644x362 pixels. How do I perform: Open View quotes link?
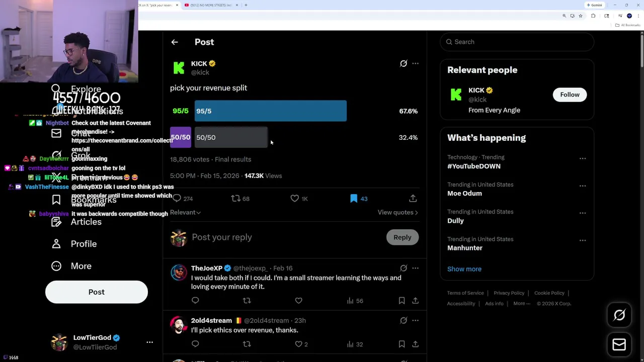(397, 212)
